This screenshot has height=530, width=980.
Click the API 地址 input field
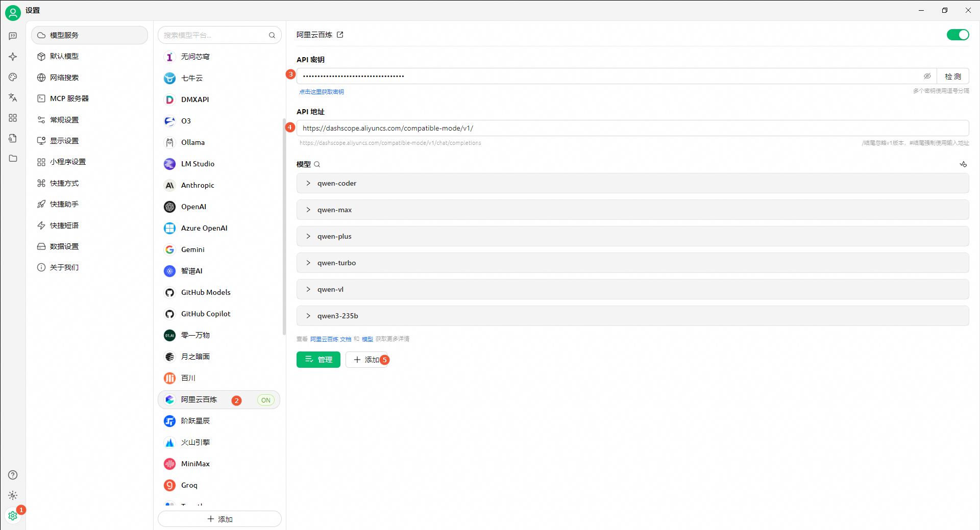tap(632, 128)
